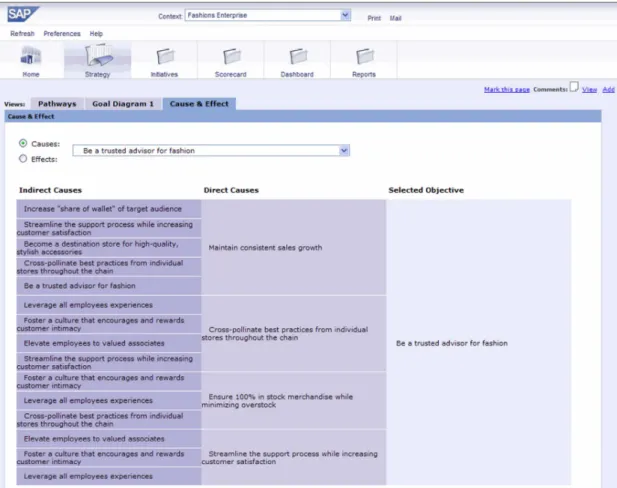Screen dimensions: 617x488
Task: Click 'Cross-pollinate best practices' direct cause
Action: [x=294, y=333]
